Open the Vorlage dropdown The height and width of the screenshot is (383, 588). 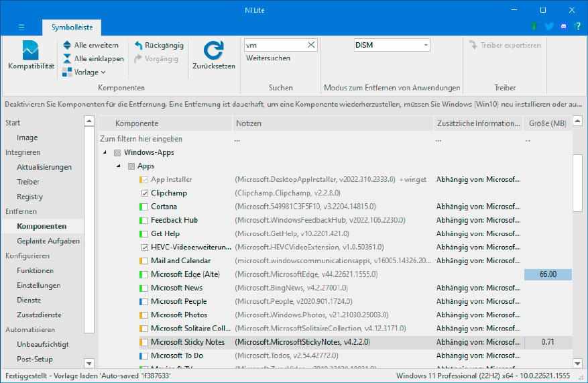(84, 72)
